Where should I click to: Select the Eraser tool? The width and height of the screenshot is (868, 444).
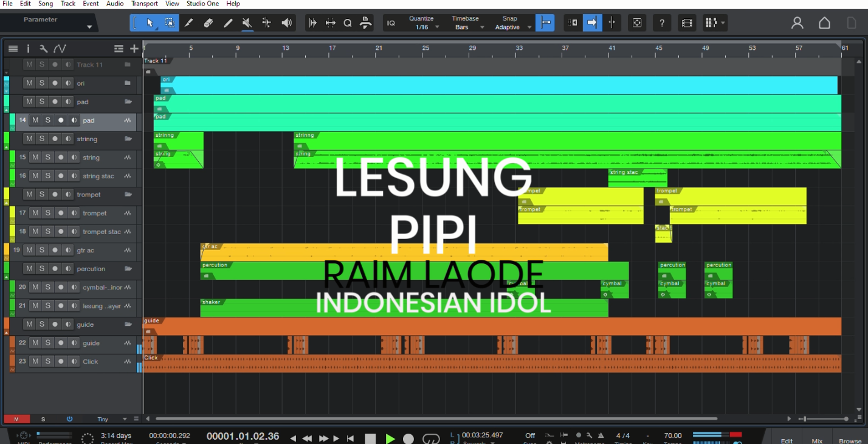coord(208,23)
